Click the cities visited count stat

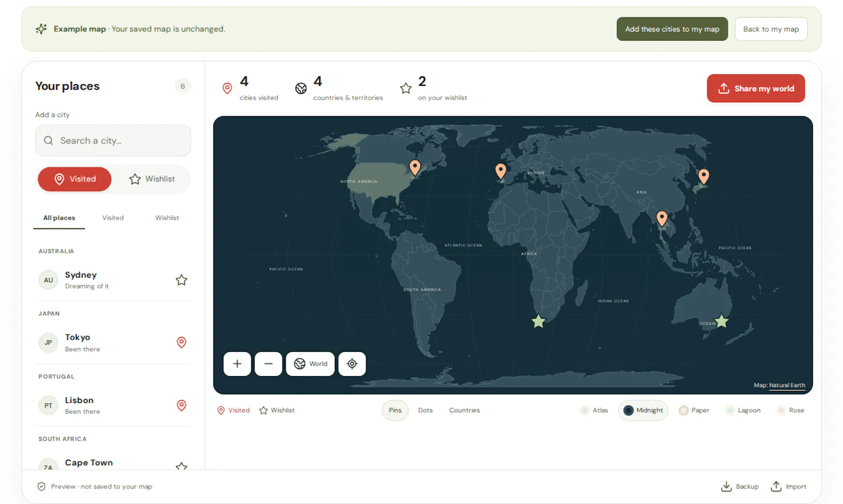tap(250, 88)
